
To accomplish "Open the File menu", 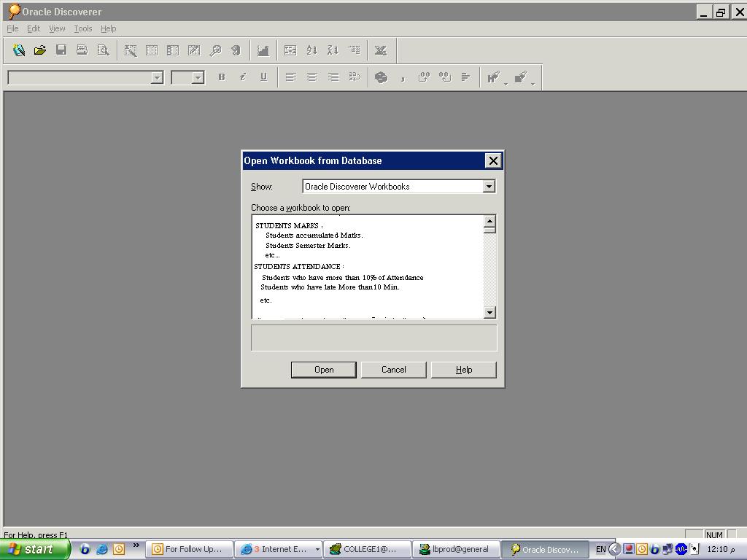I will [12, 28].
